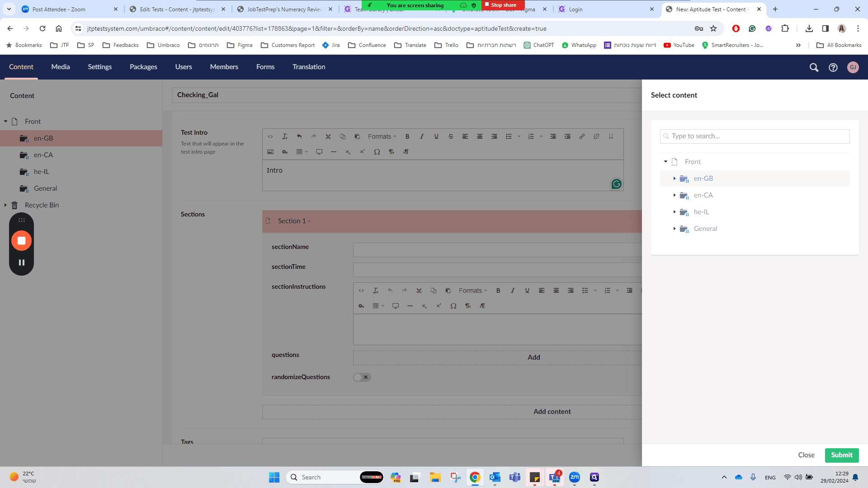Open the Formats dropdown in Test Intro toolbar
This screenshot has width=868, height=488.
coord(382,136)
